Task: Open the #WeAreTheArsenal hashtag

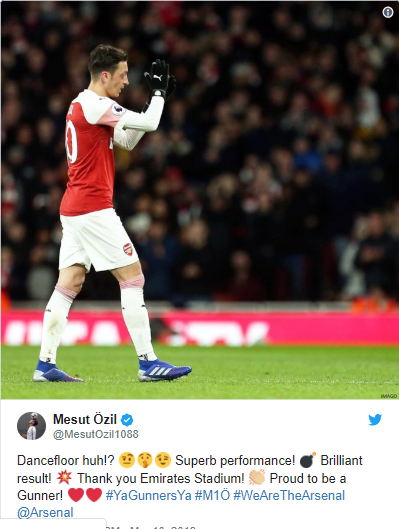Action: pos(289,495)
